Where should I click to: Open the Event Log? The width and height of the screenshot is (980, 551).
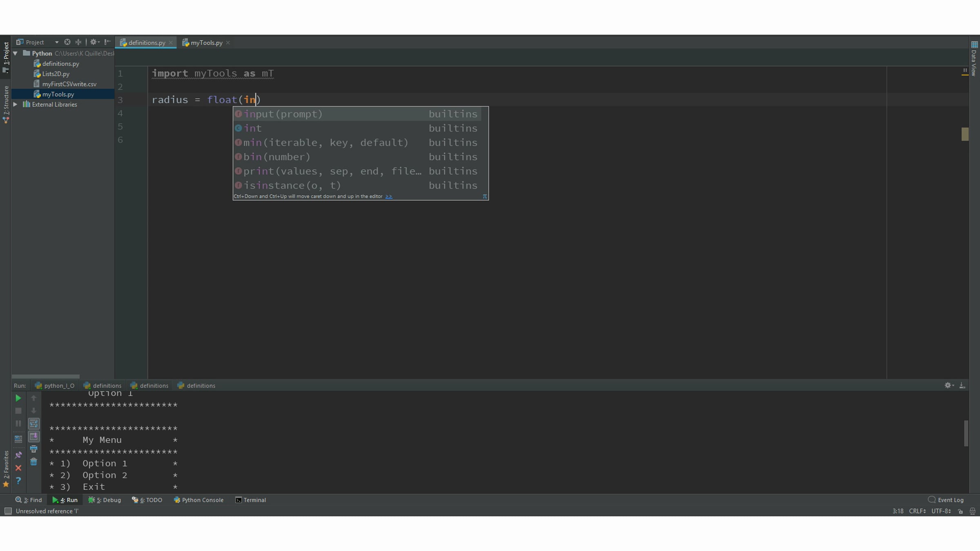pos(946,500)
